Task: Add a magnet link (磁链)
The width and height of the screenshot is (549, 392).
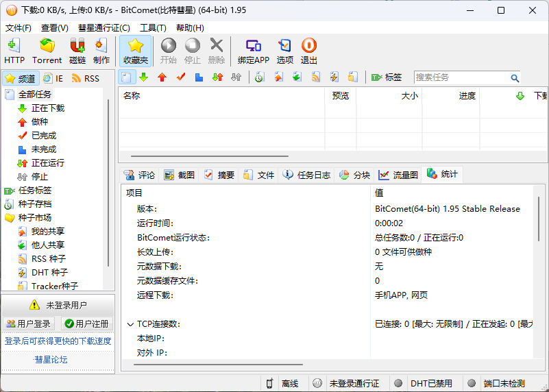Action: [x=77, y=51]
